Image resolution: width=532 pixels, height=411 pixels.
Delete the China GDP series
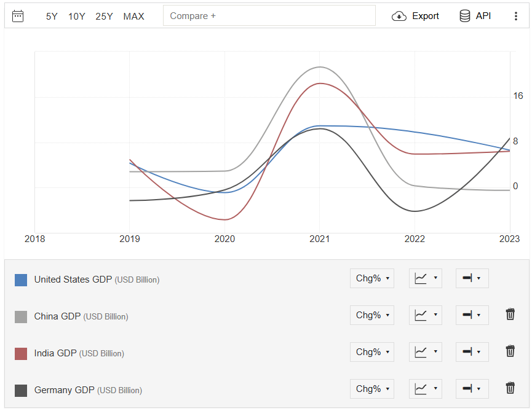510,315
